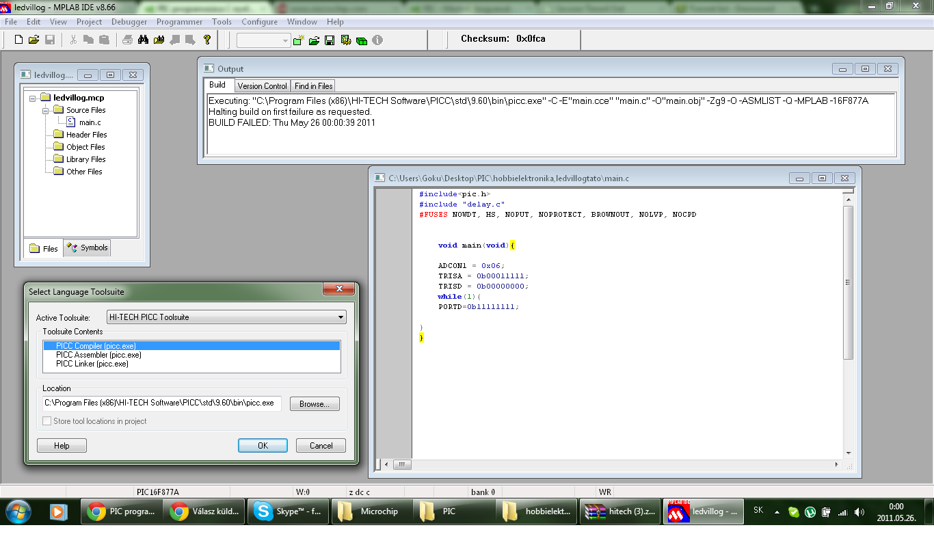Image resolution: width=934 pixels, height=560 pixels.
Task: Click Cancel in Select Language Toolsuite dialog
Action: point(321,446)
